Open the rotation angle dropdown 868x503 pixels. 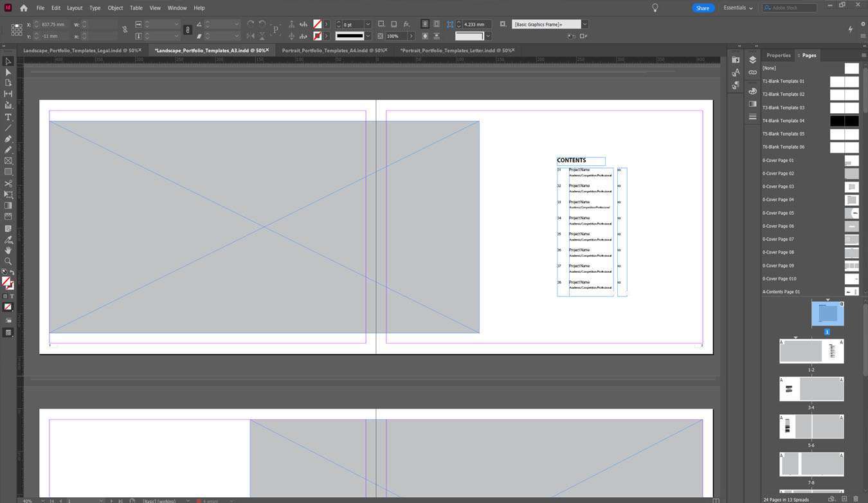click(238, 24)
